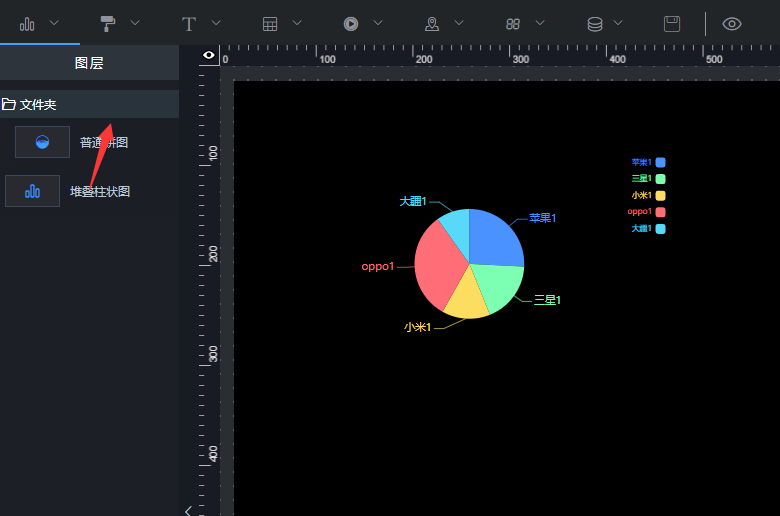The height and width of the screenshot is (516, 780).
Task: Expand the grid widgets dropdown arrow
Action: [x=540, y=23]
